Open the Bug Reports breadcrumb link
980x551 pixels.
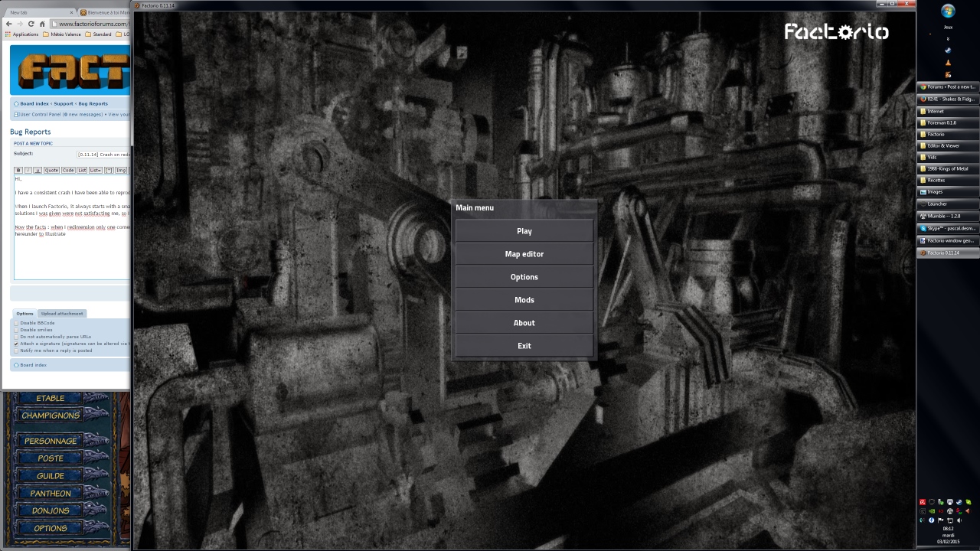[x=93, y=103]
